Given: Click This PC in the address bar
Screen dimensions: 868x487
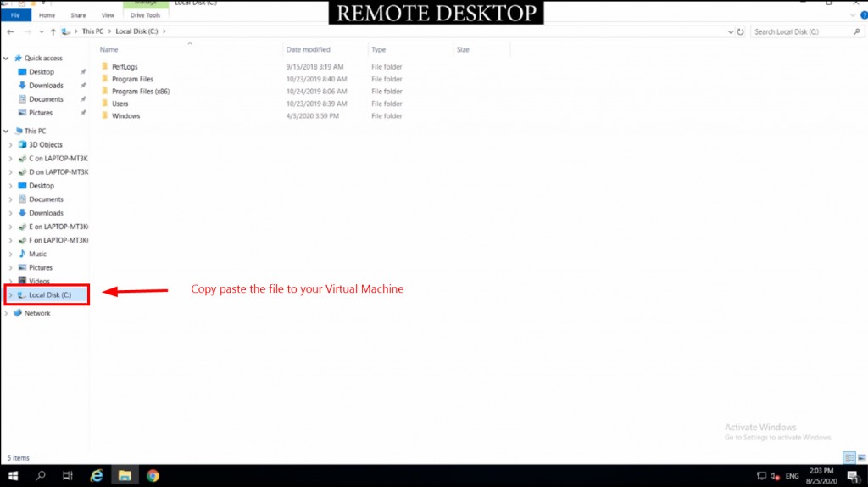Looking at the screenshot, I should tap(92, 31).
